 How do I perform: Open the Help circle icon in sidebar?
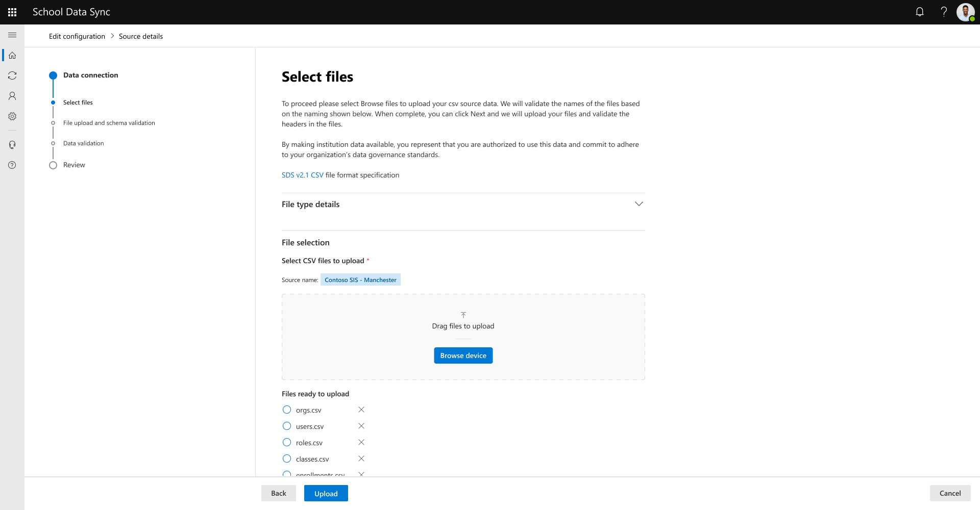pyautogui.click(x=12, y=165)
